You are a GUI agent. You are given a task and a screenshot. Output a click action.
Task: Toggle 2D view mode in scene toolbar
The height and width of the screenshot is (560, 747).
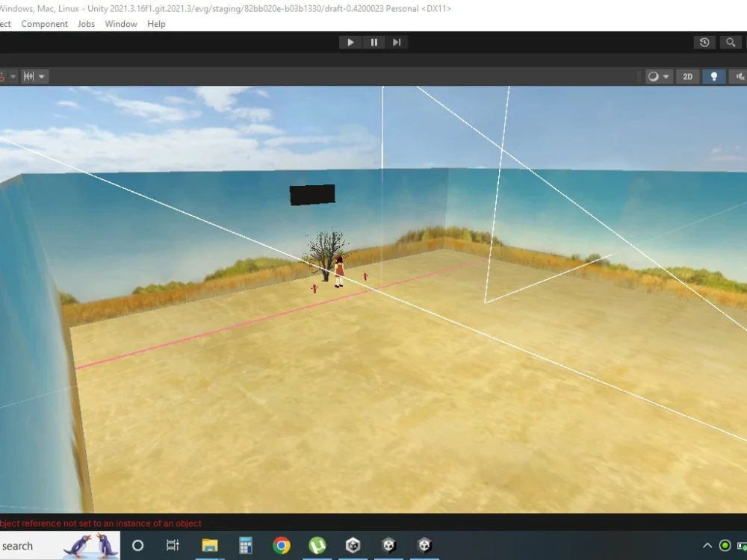pos(687,76)
